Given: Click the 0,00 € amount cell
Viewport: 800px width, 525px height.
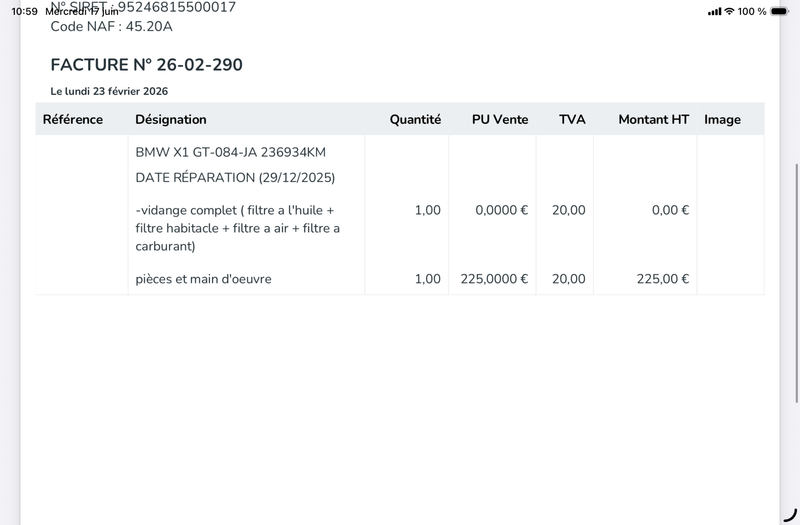Looking at the screenshot, I should click(670, 210).
